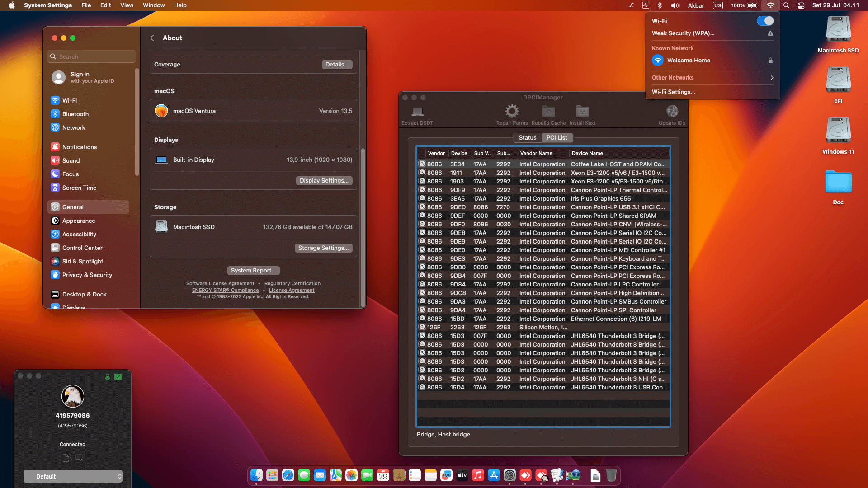The width and height of the screenshot is (868, 488).
Task: Open Notifications settings in the sidebar
Action: point(79,147)
